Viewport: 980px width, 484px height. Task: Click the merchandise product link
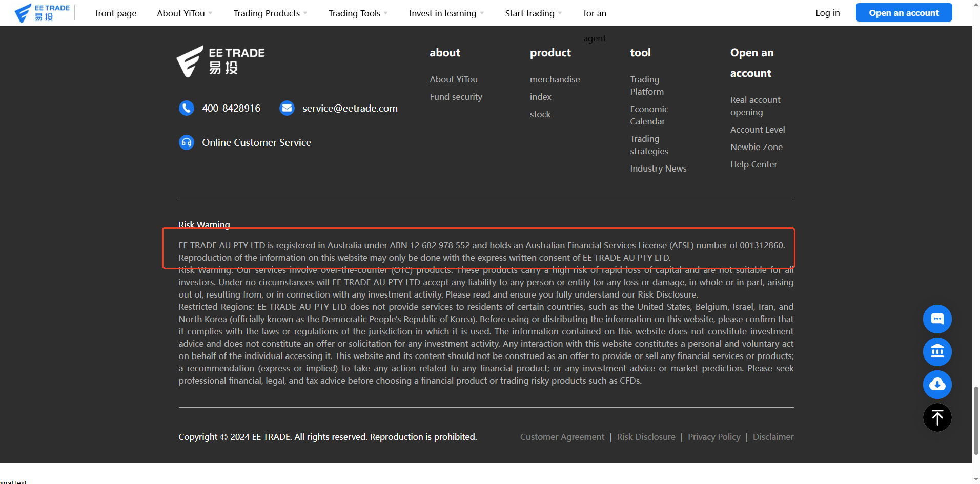point(555,79)
